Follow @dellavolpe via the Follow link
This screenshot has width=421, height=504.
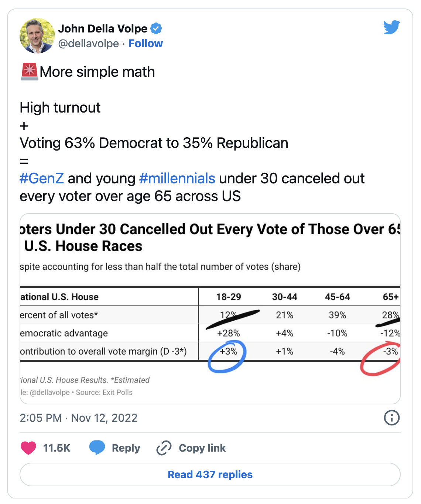146,44
